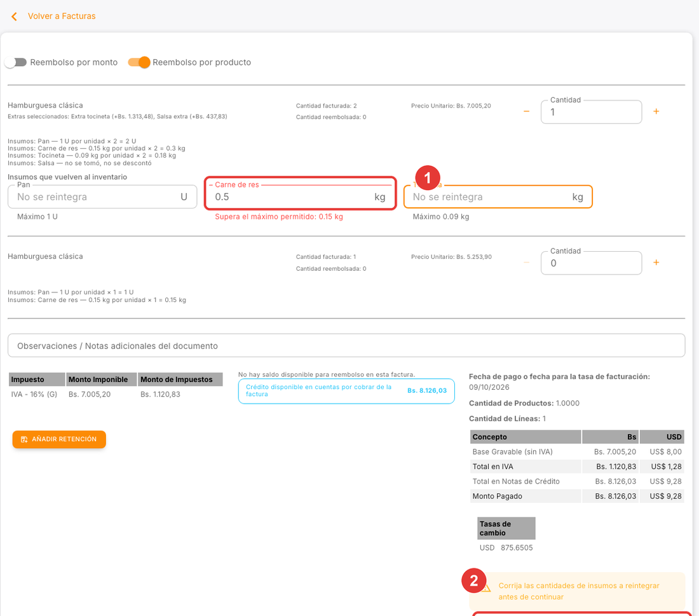This screenshot has height=616, width=699.
Task: Disable the Reembolso por producto switch
Action: 139,62
